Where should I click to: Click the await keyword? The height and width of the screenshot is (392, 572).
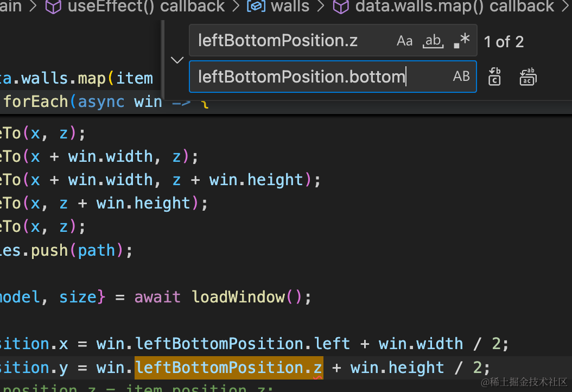pyautogui.click(x=157, y=297)
